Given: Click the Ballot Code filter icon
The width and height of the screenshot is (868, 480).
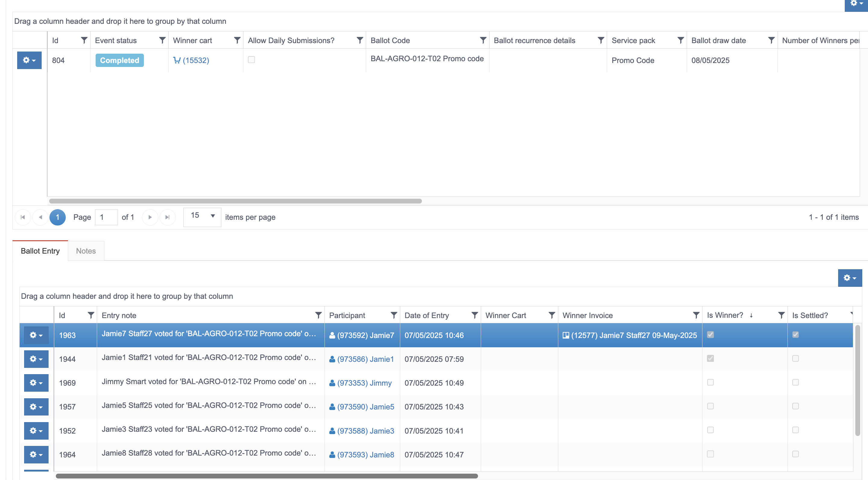Looking at the screenshot, I should (483, 40).
